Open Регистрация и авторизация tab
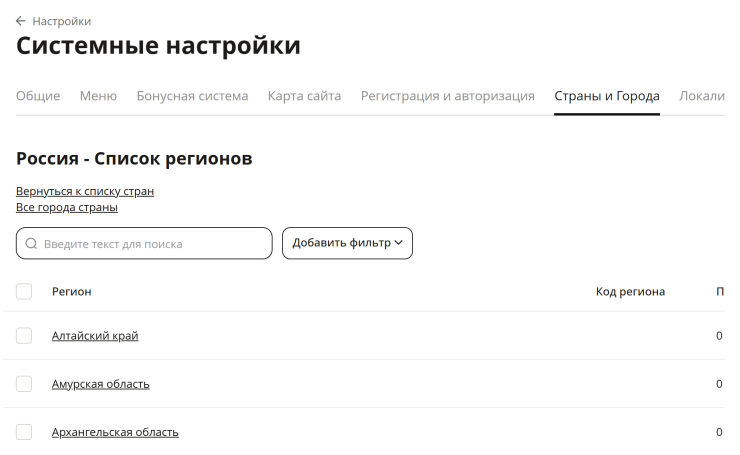The image size is (740, 455). point(447,96)
